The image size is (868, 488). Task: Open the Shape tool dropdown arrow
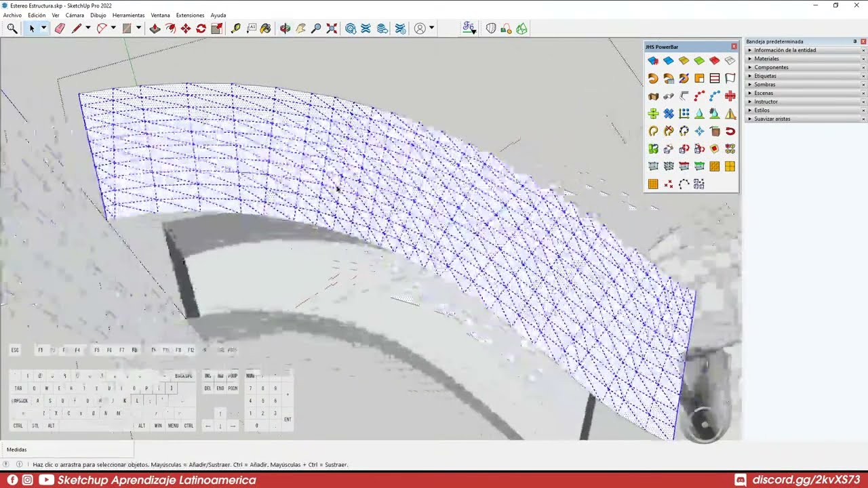(138, 28)
